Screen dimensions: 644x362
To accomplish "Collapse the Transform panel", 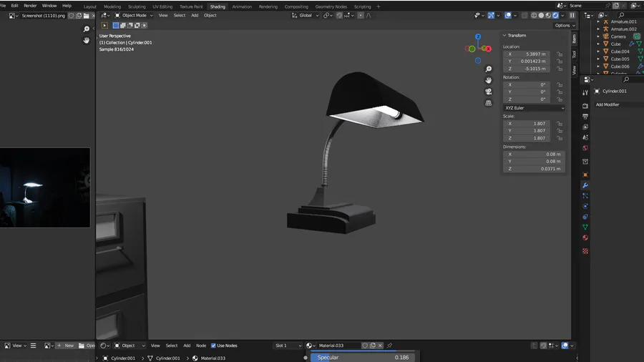I will tap(504, 36).
